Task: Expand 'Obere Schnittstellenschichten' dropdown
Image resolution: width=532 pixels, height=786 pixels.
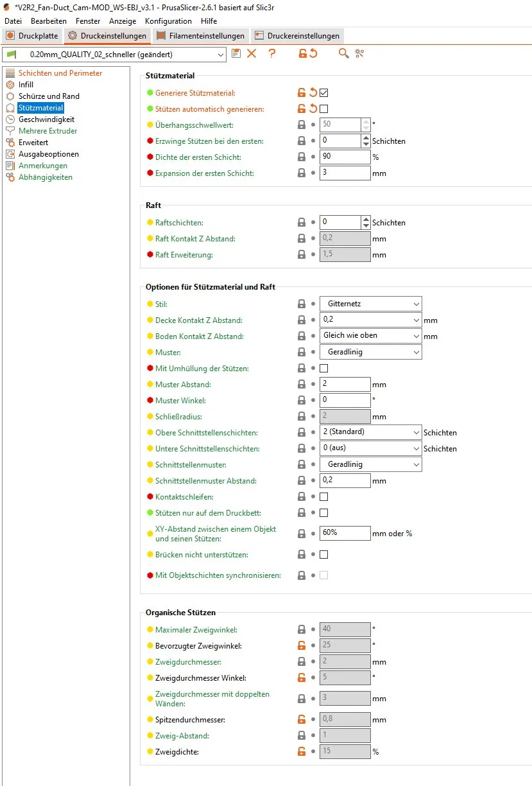Action: tap(370, 432)
